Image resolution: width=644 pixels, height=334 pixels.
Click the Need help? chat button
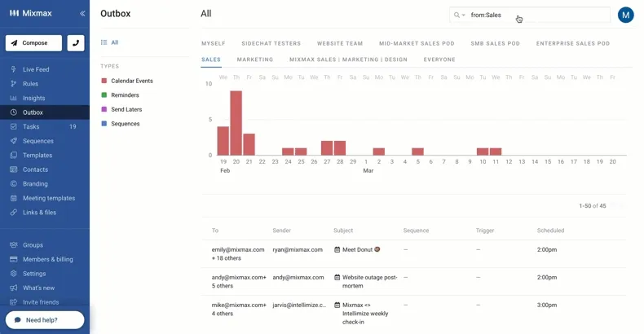tap(45, 319)
